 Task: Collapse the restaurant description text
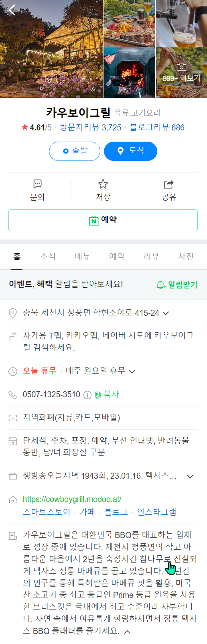[x=128, y=632]
